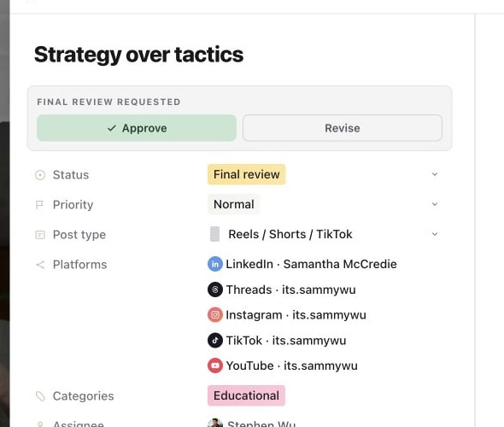
Task: Click the FINAL REVIEW REQUESTED heading
Action: [x=108, y=102]
